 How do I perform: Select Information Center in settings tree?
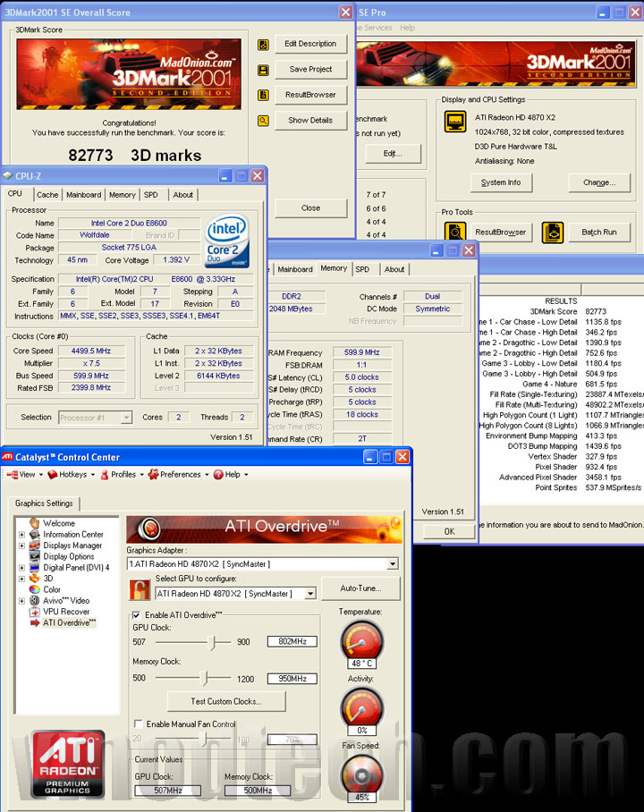(73, 535)
